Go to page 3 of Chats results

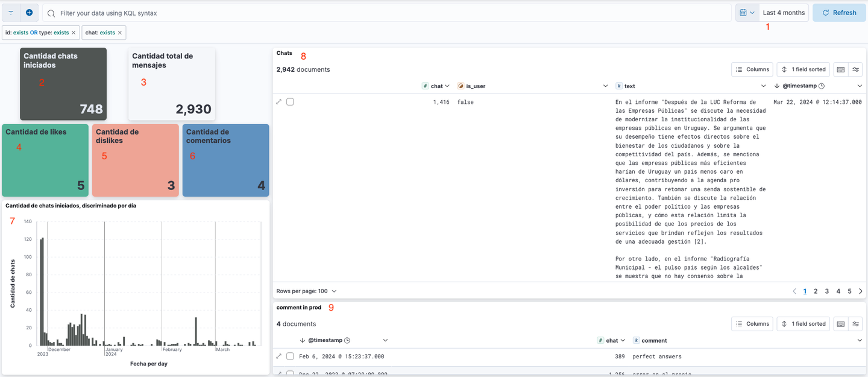pos(826,291)
